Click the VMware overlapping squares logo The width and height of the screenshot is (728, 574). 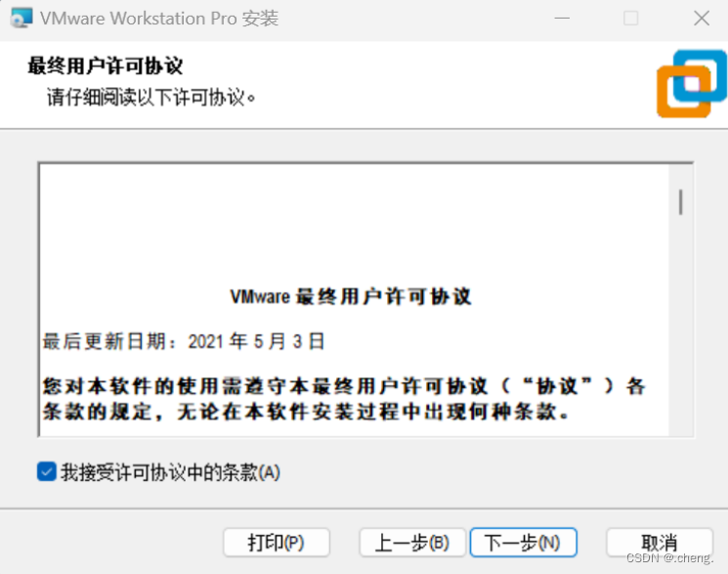(x=692, y=84)
